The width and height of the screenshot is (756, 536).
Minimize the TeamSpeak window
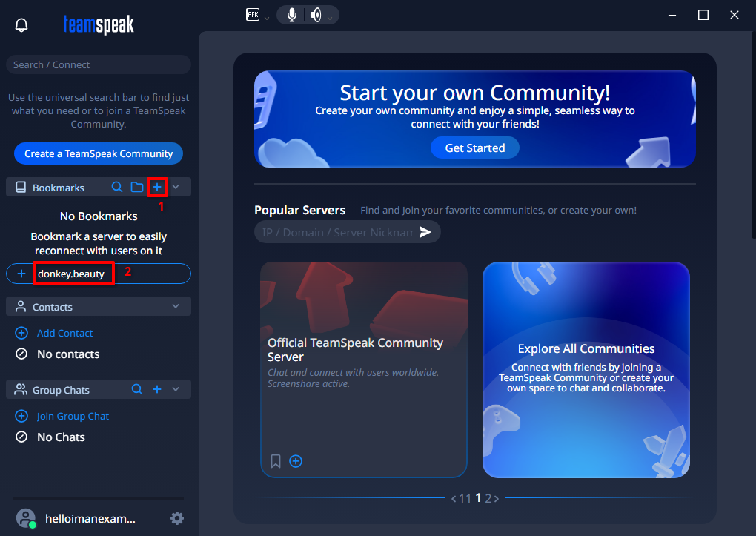pos(672,15)
